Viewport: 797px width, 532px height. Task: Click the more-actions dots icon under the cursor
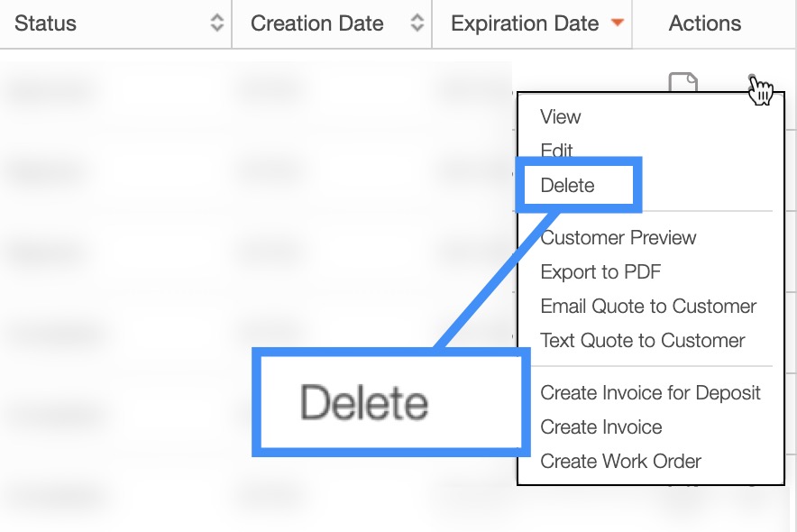click(x=753, y=79)
